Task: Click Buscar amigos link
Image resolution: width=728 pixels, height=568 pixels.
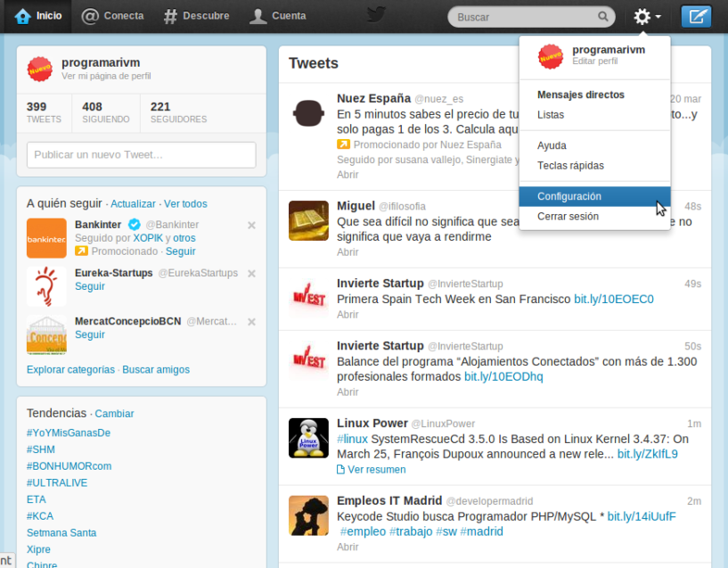Action: point(156,370)
